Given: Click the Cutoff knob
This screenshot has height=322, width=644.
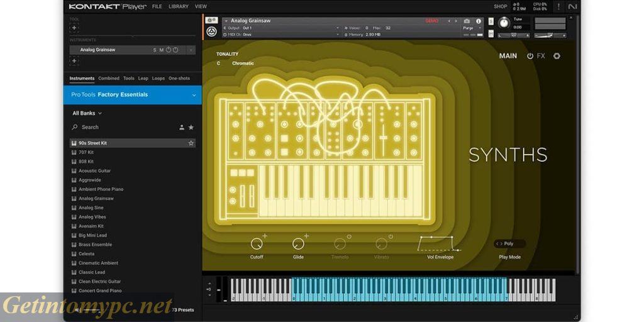Looking at the screenshot, I should (257, 243).
